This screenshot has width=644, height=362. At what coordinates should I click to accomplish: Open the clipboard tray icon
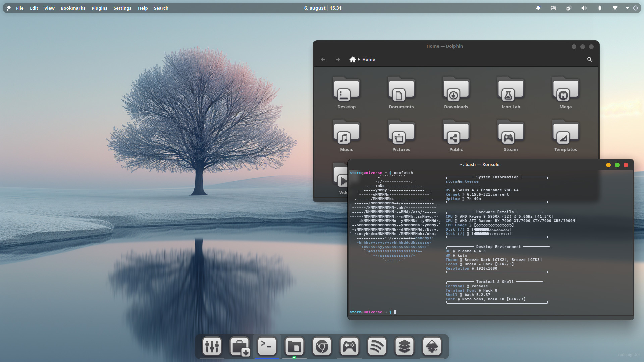(x=569, y=8)
